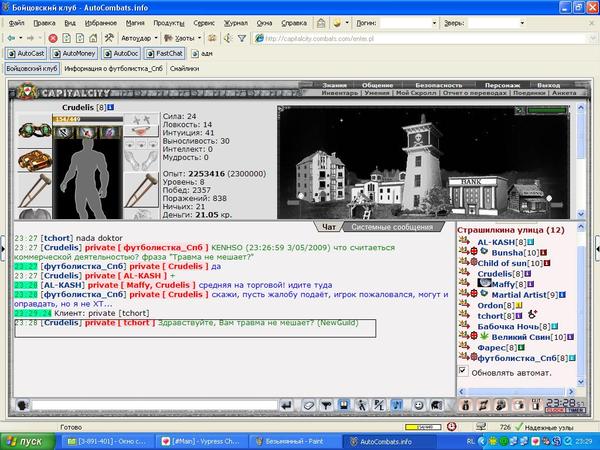Expand the address bar URL dropdown
This screenshot has height=450, width=600.
593,38
